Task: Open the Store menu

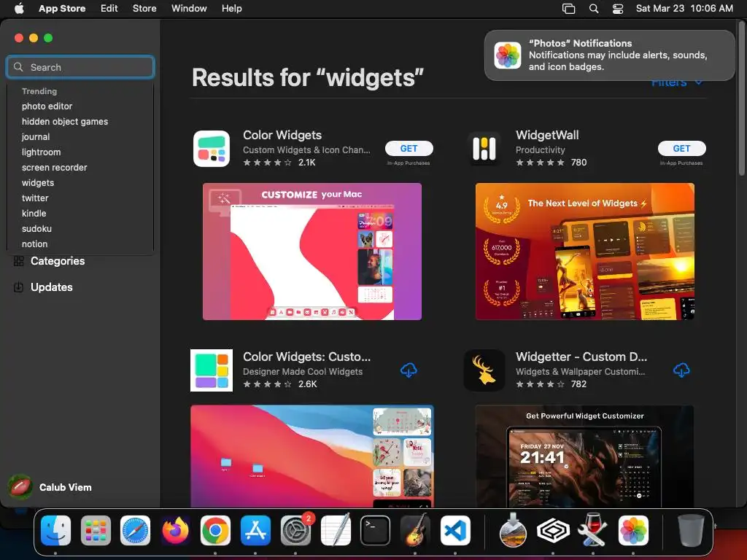Action: coord(144,8)
